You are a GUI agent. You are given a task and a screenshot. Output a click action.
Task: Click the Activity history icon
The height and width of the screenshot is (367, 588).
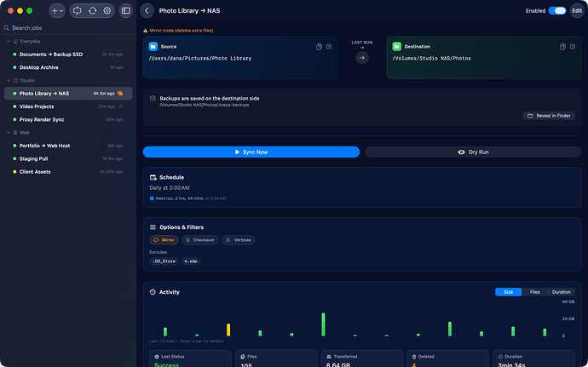click(153, 292)
